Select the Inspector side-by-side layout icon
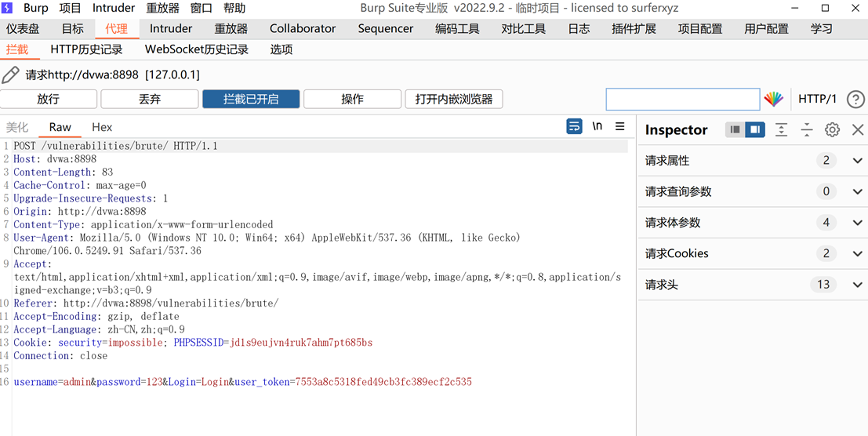The height and width of the screenshot is (436, 868). coord(754,129)
